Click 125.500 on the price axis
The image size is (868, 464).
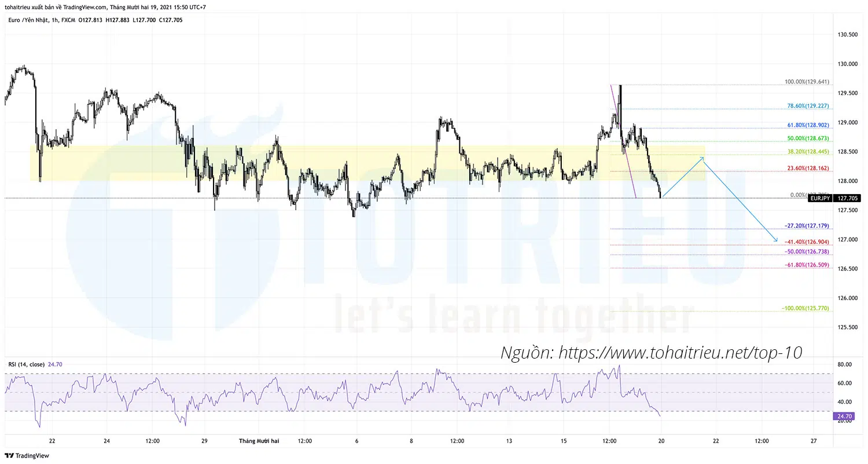coord(847,327)
